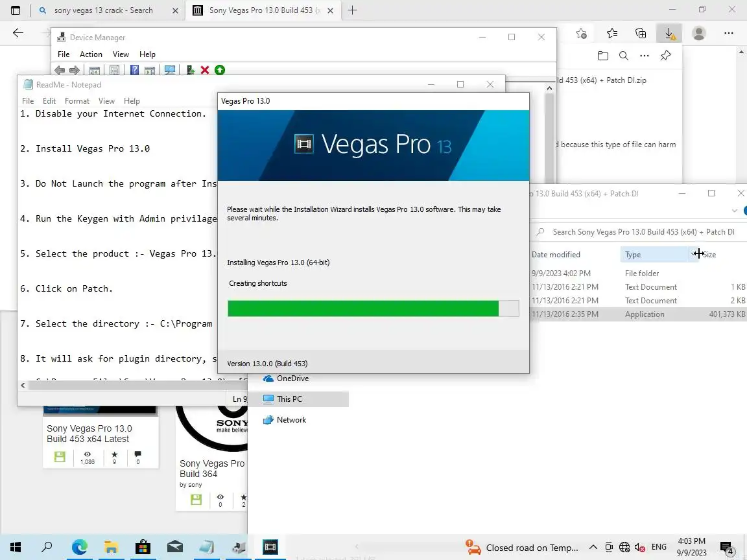Open Mail app from taskbar
Screen dimensions: 747x560
[175, 547]
